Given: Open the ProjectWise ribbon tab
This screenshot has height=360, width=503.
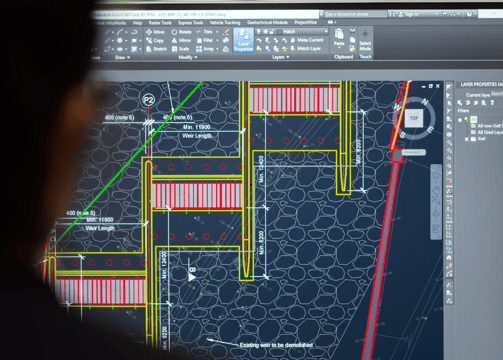Looking at the screenshot, I should (x=306, y=23).
